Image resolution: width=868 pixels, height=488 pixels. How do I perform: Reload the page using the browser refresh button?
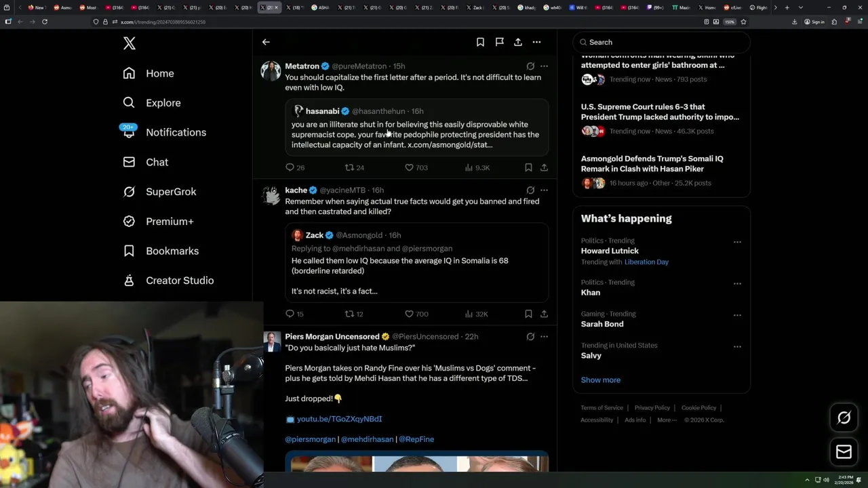click(45, 22)
